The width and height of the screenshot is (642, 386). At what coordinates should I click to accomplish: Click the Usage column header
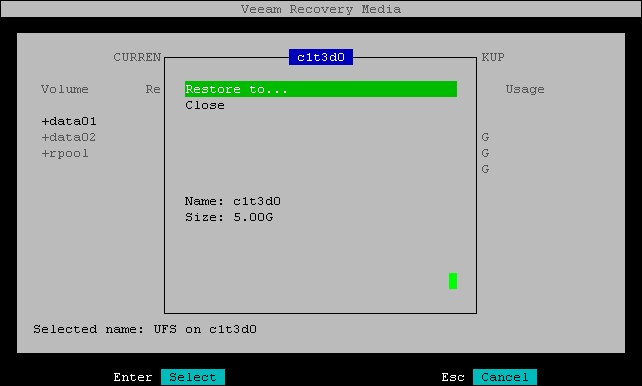coord(525,89)
